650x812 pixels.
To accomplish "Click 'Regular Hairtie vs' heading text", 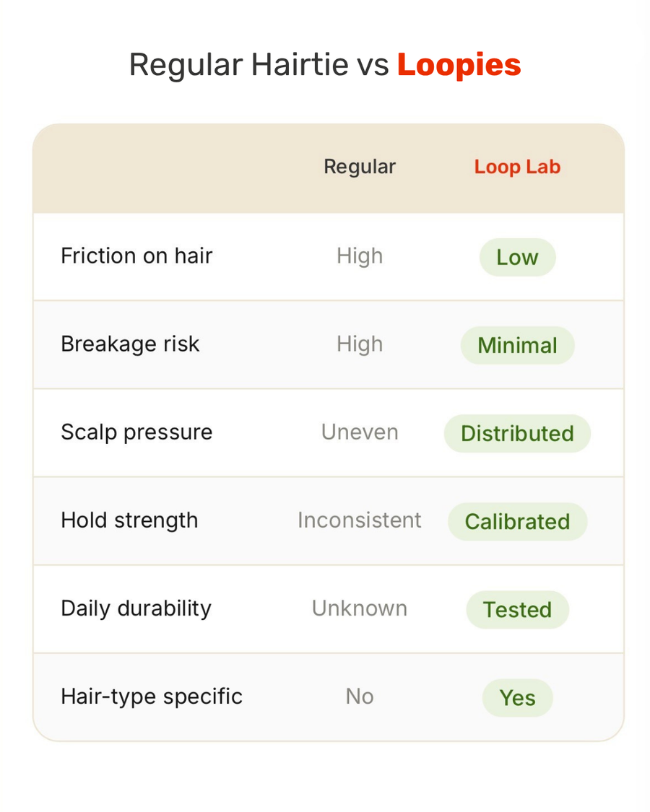I will (x=259, y=66).
